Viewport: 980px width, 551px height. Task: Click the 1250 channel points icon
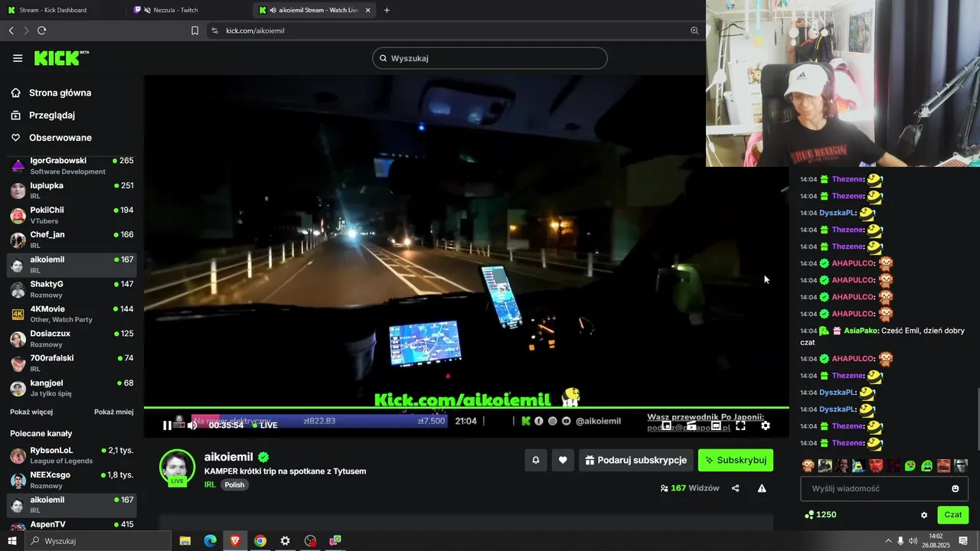[x=808, y=515]
